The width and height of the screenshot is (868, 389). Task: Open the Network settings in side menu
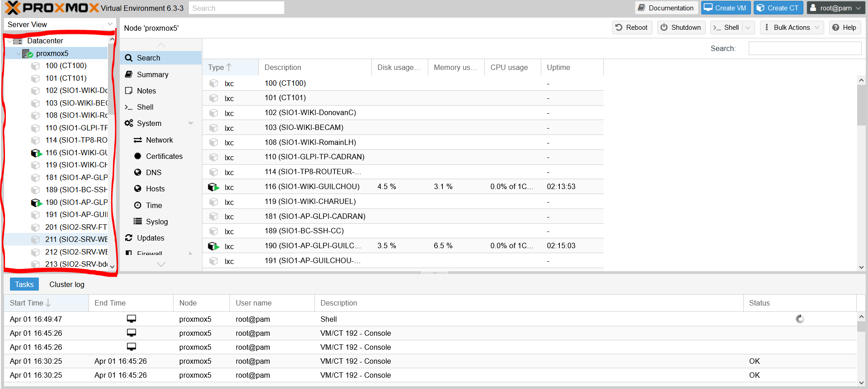159,140
